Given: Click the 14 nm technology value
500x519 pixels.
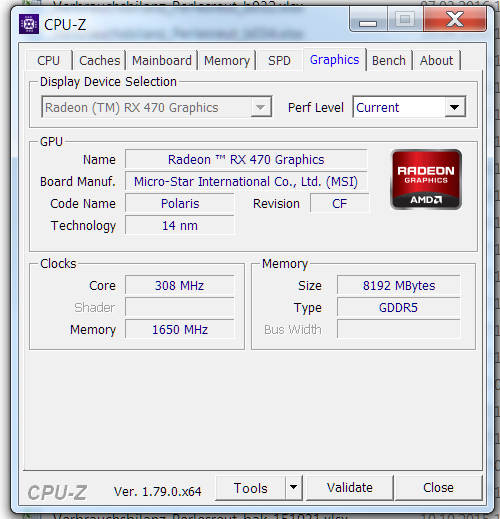Looking at the screenshot, I should coord(180,226).
